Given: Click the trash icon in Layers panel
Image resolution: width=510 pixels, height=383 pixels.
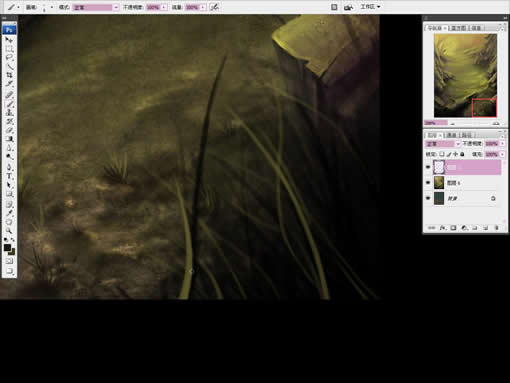Looking at the screenshot, I should coord(496,228).
